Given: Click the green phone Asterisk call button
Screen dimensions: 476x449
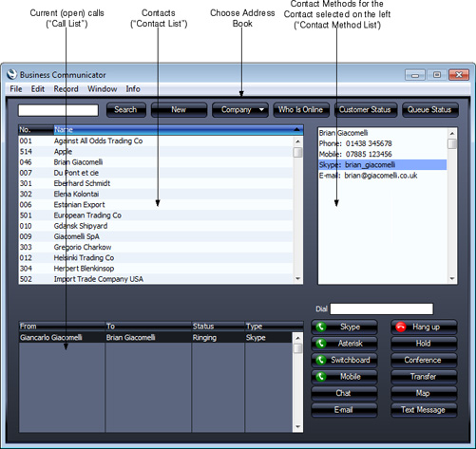Looking at the screenshot, I should (x=344, y=344).
